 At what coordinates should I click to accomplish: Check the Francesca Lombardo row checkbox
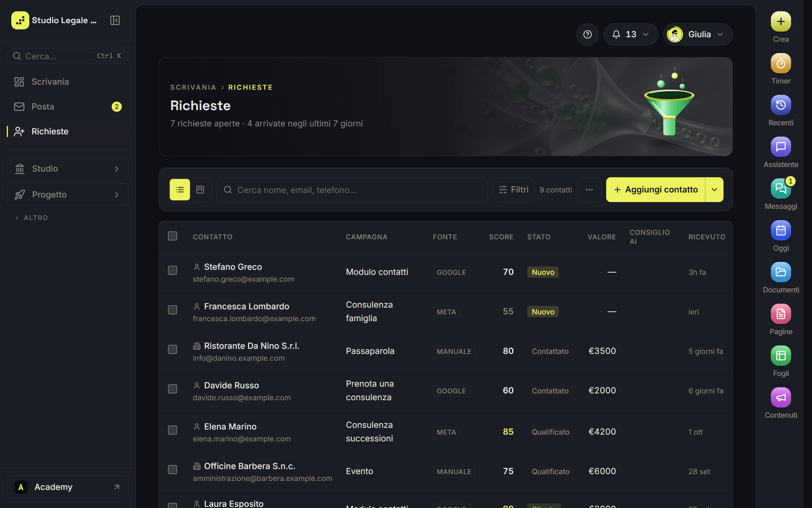tap(173, 310)
